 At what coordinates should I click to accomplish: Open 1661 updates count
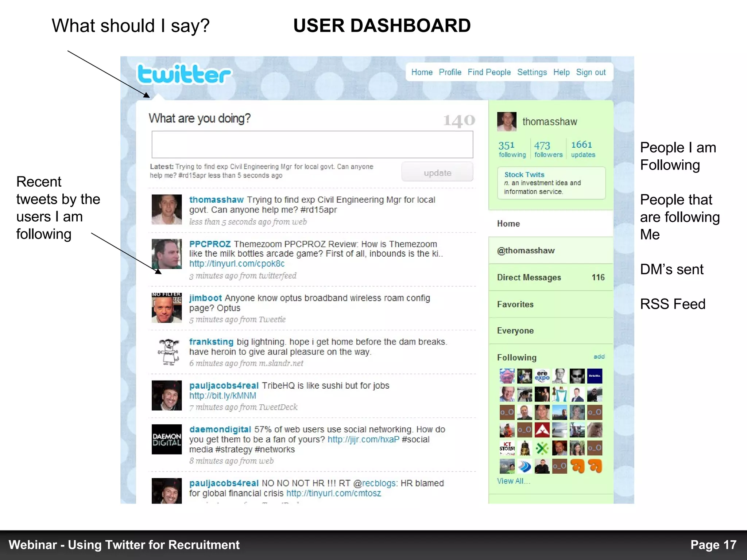tap(583, 149)
